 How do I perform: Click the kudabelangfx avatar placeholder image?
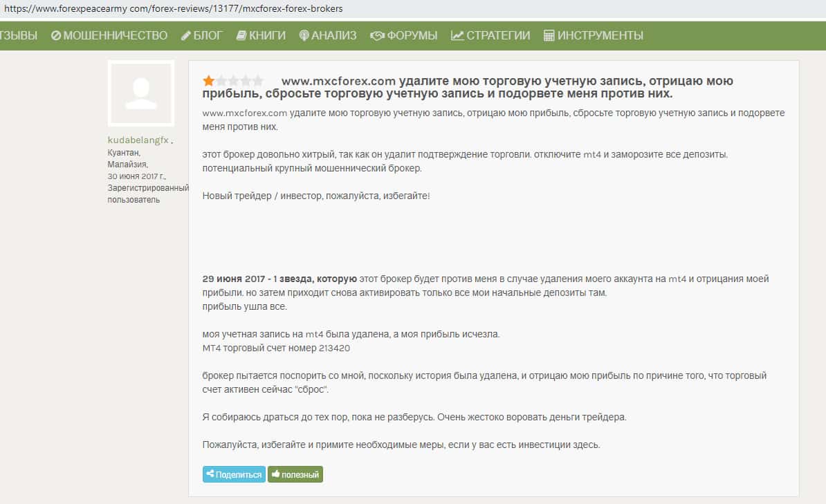[141, 93]
